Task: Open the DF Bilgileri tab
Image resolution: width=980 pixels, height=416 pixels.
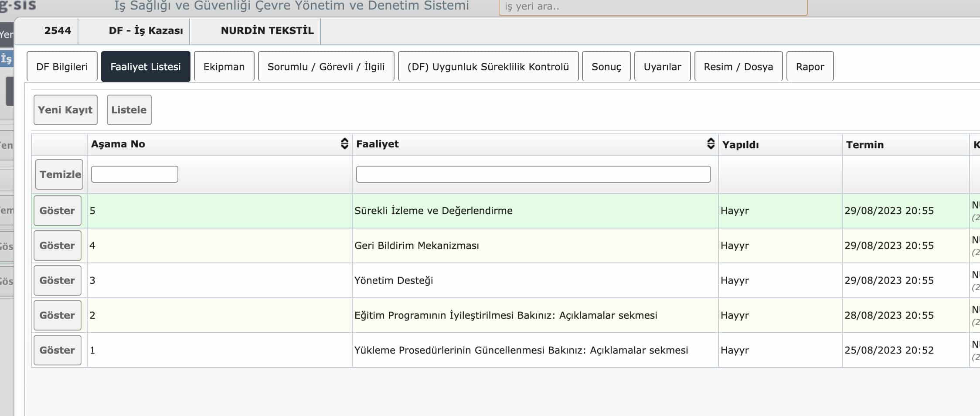Action: pos(62,67)
